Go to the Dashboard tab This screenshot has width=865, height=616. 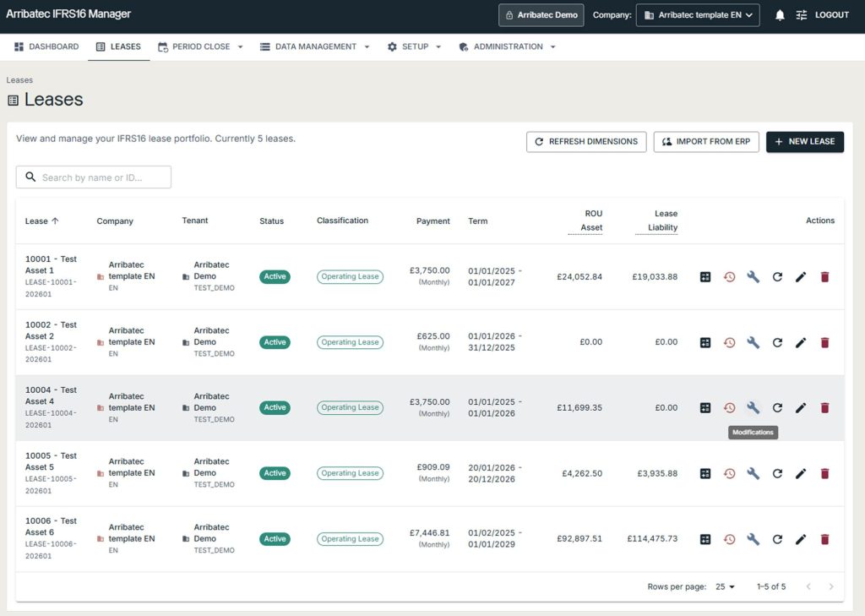coord(47,47)
